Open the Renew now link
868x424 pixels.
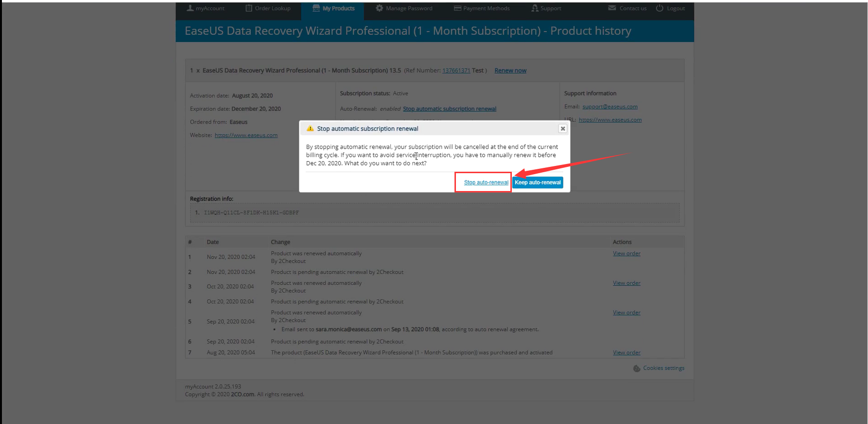(x=510, y=70)
